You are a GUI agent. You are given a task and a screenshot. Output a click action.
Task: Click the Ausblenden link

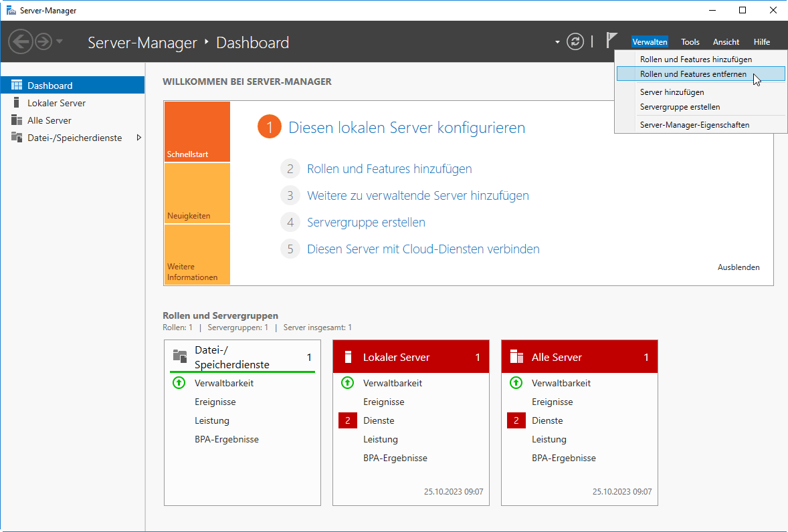pyautogui.click(x=738, y=267)
